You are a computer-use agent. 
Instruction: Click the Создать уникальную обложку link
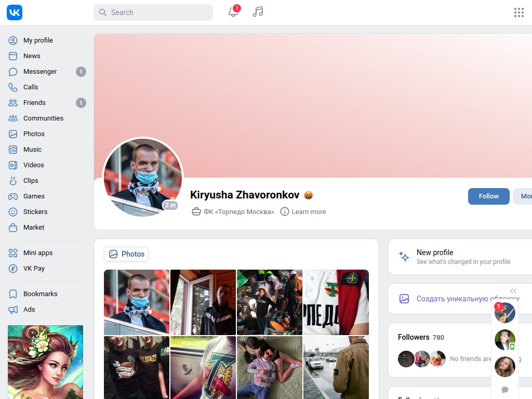point(452,299)
